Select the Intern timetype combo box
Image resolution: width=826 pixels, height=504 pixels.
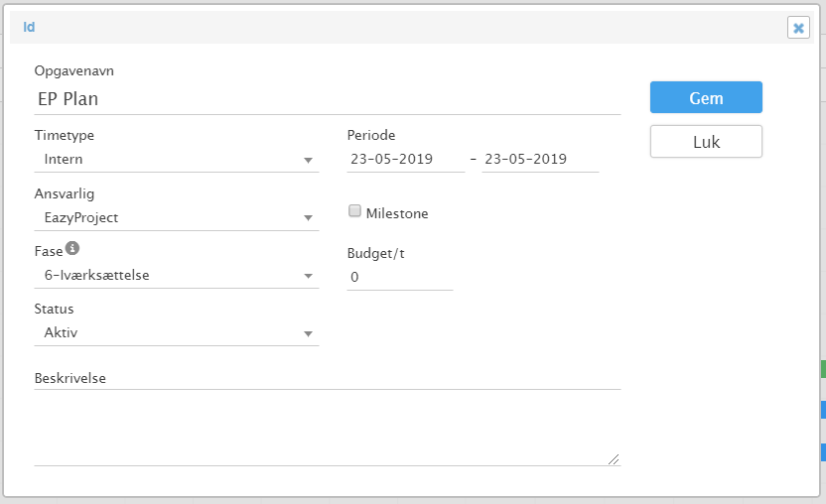click(x=177, y=159)
